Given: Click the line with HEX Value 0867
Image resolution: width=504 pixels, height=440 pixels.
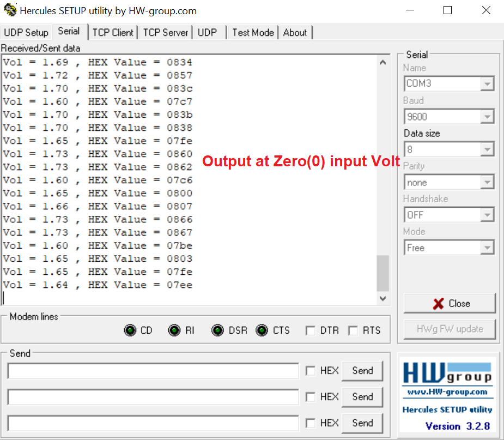Looking at the screenshot, I should point(98,233).
